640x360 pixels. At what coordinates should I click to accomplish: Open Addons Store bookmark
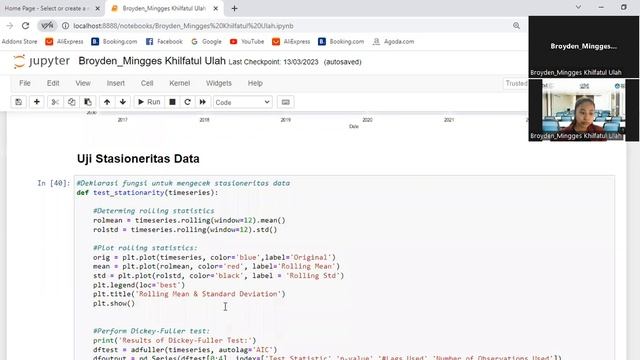tap(19, 42)
